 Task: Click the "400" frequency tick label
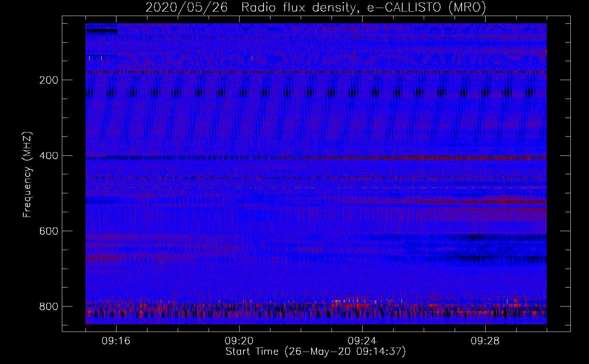point(48,156)
